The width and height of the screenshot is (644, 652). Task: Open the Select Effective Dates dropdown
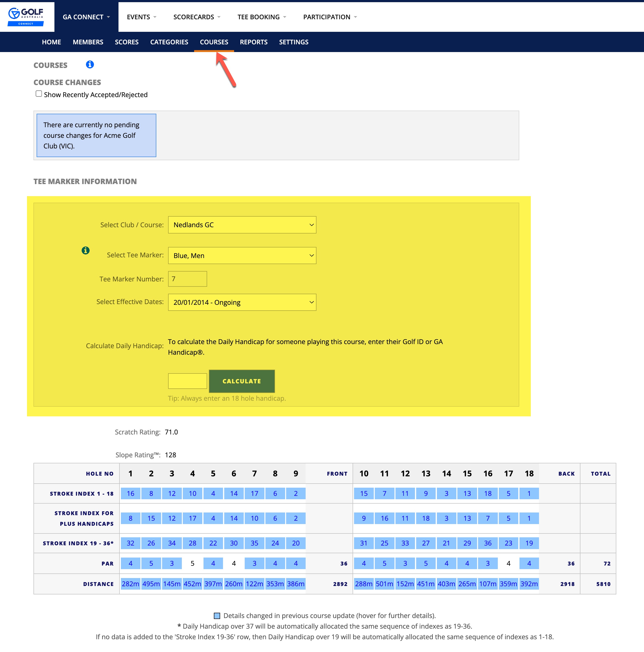(242, 302)
